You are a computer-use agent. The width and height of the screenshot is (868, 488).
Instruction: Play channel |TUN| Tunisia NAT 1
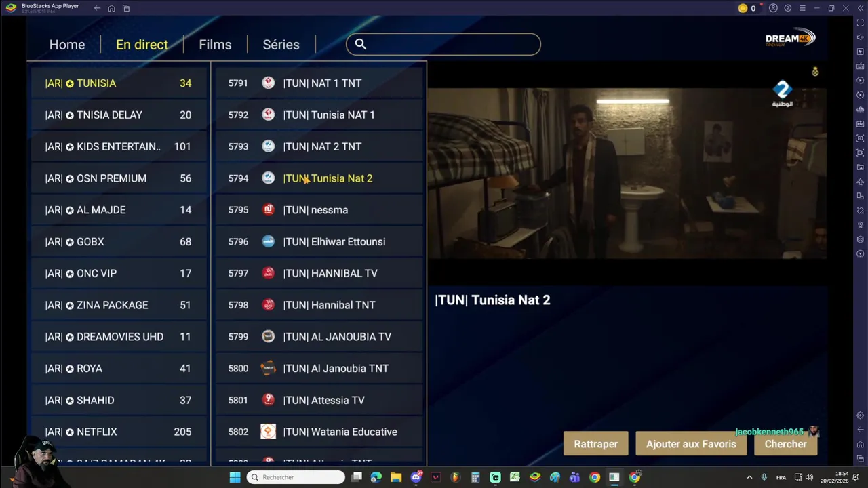[319, 115]
